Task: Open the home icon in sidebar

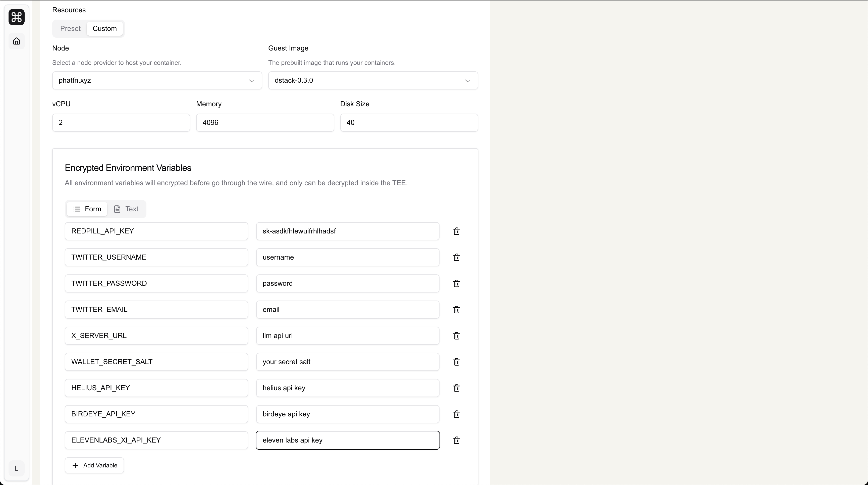Action: [x=17, y=41]
